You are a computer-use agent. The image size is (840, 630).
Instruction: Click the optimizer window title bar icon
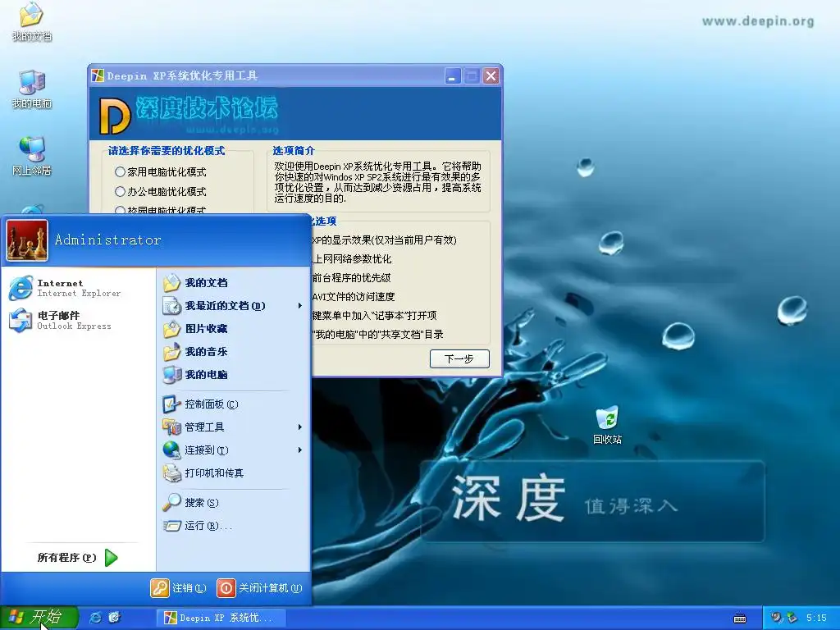98,75
